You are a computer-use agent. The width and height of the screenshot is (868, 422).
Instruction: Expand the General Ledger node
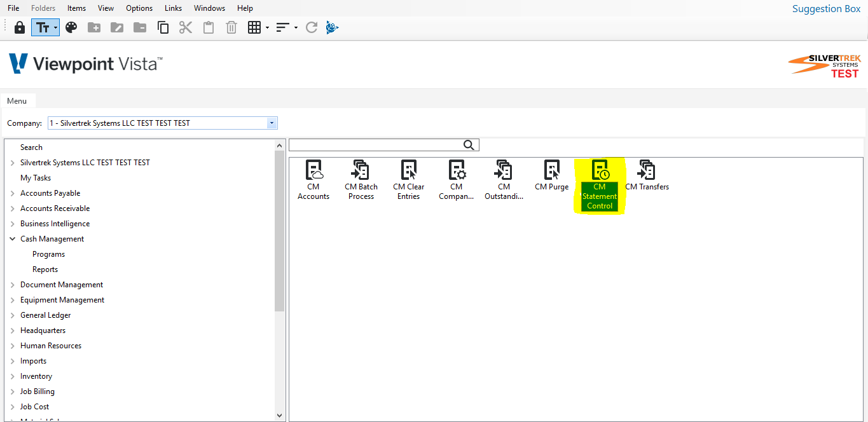[13, 315]
